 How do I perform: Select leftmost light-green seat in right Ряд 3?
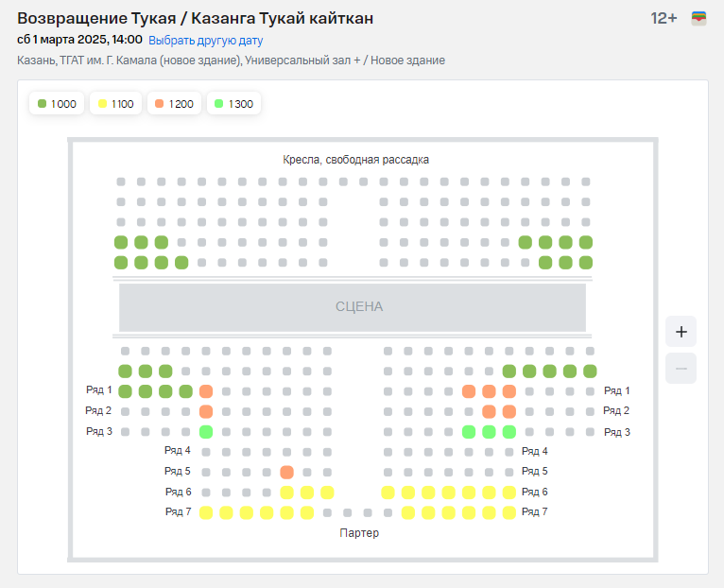point(469,432)
